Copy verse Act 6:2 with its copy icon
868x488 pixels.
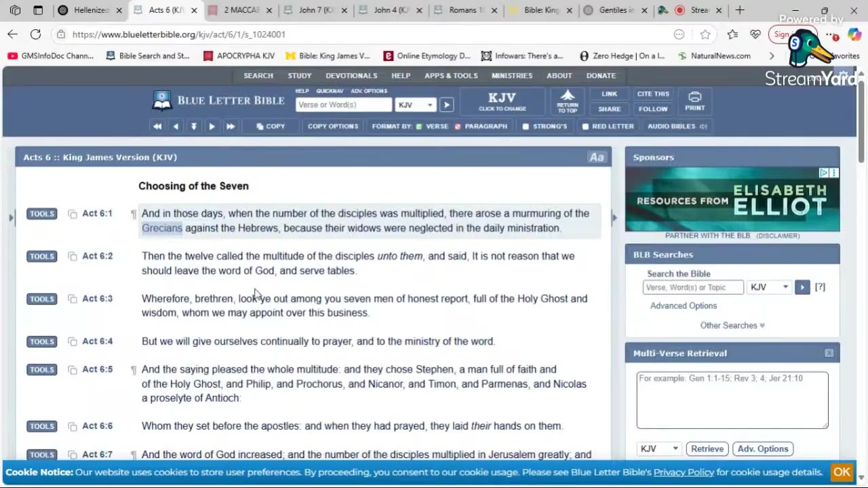[x=73, y=257]
